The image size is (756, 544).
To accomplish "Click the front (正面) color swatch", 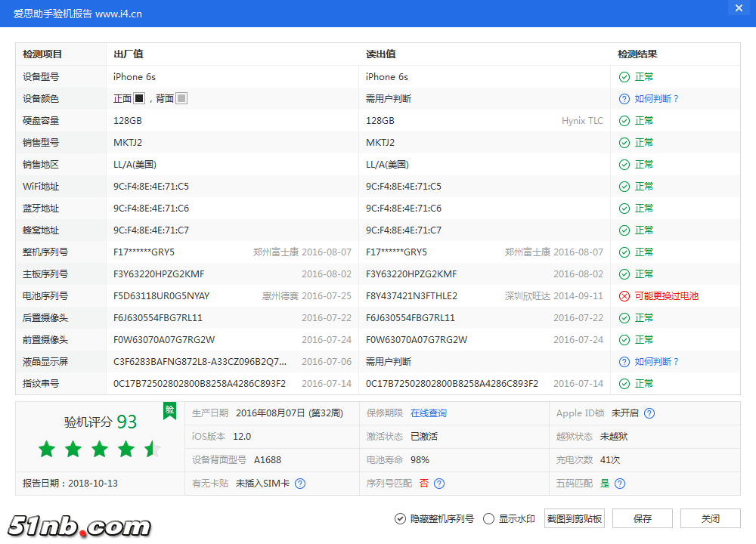I will click(x=138, y=98).
